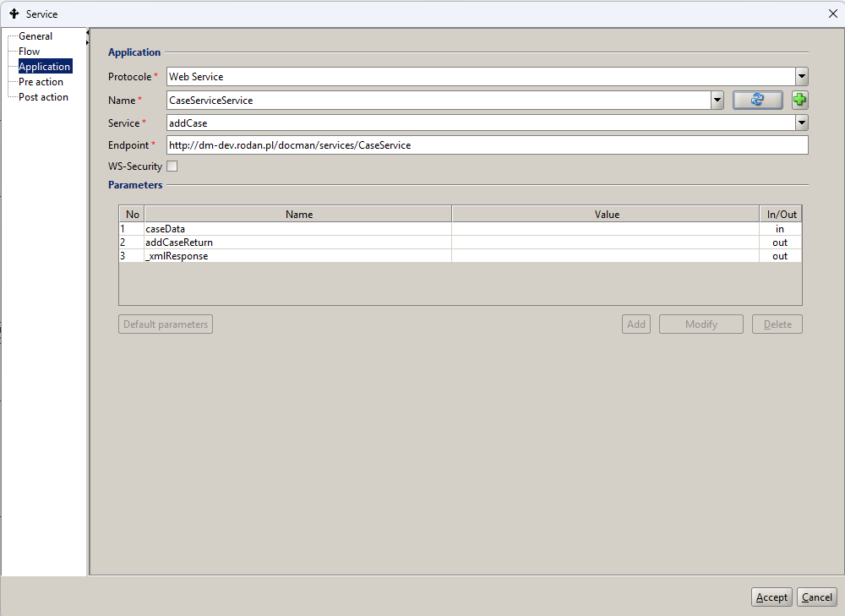845x616 pixels.
Task: Click the Default parameters button
Action: click(x=166, y=324)
